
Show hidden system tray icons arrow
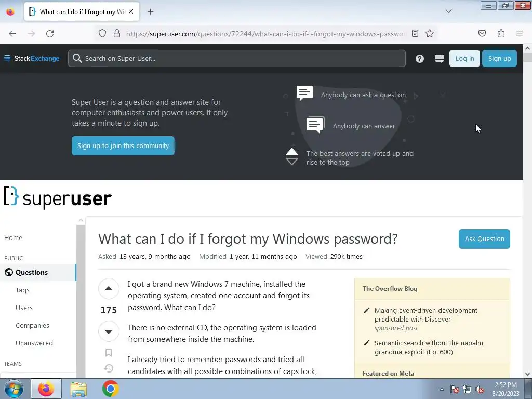click(442, 389)
